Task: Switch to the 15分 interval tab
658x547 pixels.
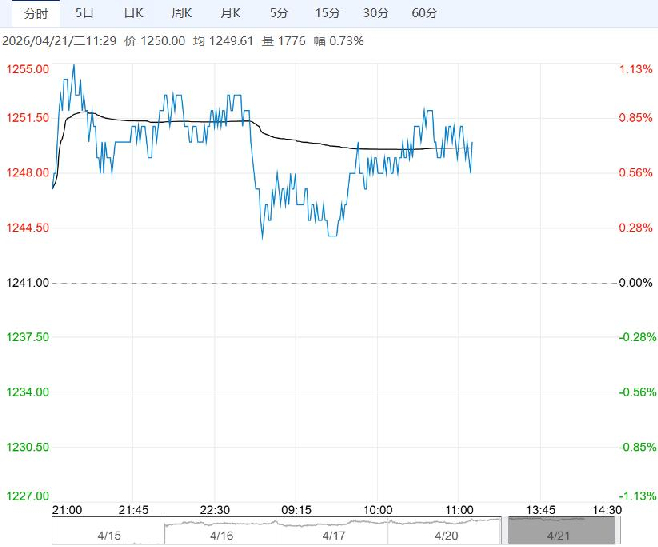Action: (x=327, y=13)
